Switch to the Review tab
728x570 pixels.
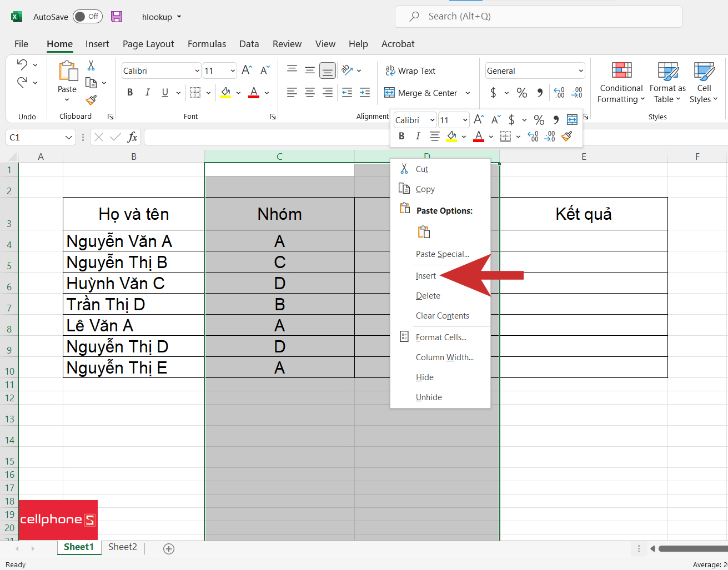point(287,44)
